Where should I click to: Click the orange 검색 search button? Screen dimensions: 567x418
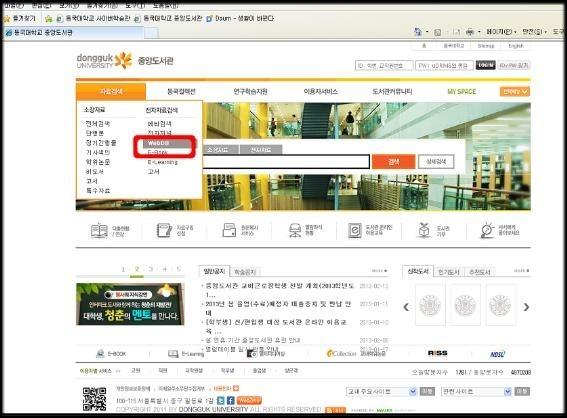[393, 162]
